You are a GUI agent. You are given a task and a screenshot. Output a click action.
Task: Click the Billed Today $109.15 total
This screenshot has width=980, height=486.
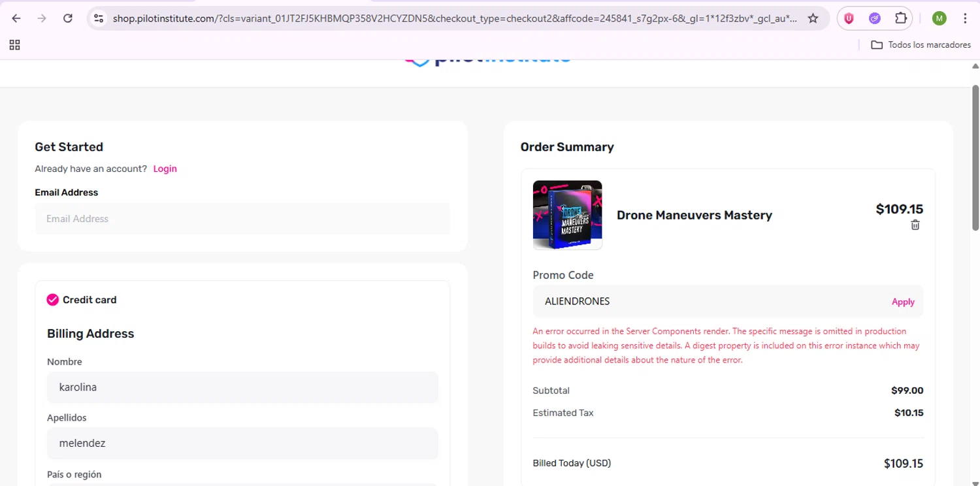coord(904,463)
